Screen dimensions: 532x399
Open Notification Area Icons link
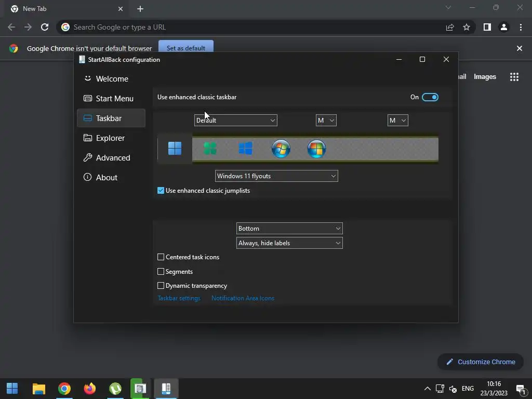243,298
